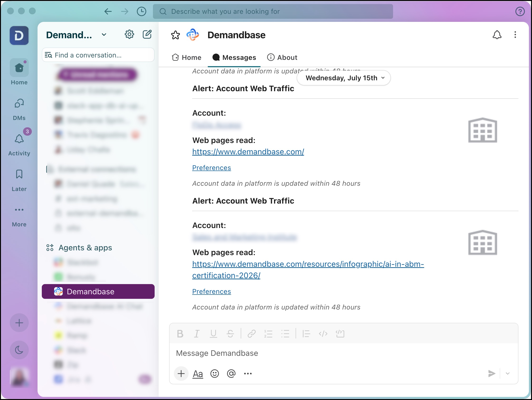Open DMs in the left rail

[19, 109]
